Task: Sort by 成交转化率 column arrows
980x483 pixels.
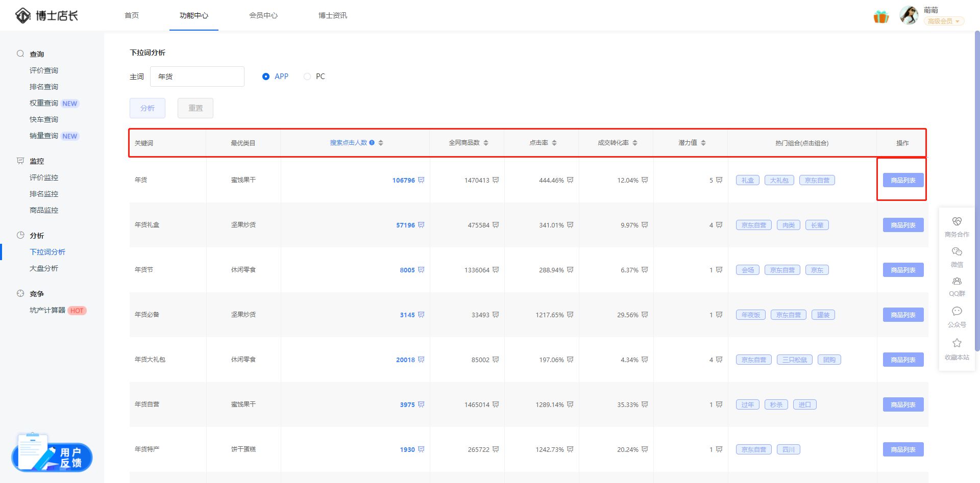Action: [x=635, y=143]
